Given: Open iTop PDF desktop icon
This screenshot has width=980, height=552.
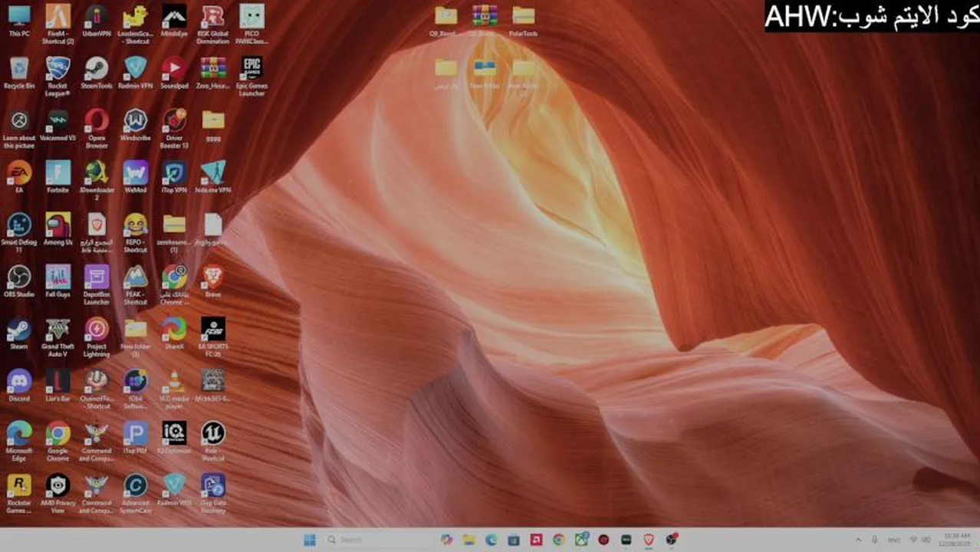Looking at the screenshot, I should point(135,438).
